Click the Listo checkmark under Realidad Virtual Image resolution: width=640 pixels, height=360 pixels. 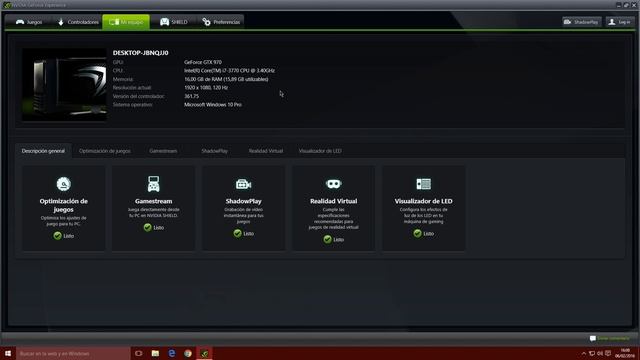click(327, 240)
